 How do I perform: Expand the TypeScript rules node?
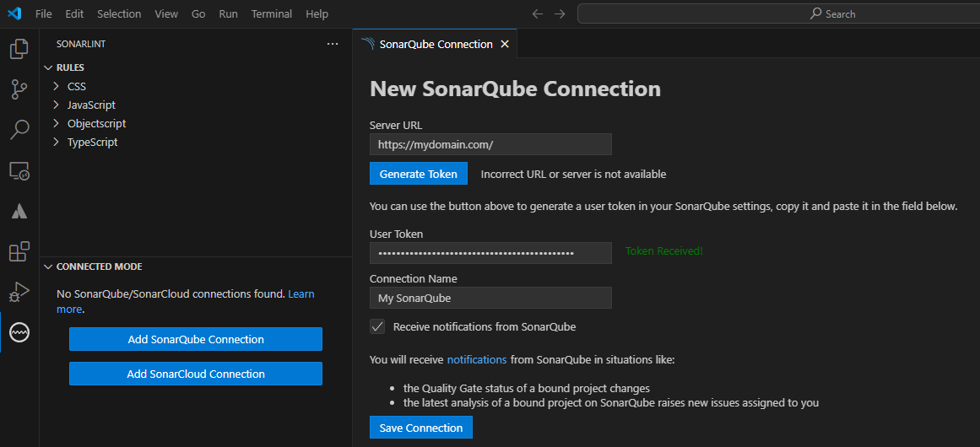pyautogui.click(x=57, y=143)
